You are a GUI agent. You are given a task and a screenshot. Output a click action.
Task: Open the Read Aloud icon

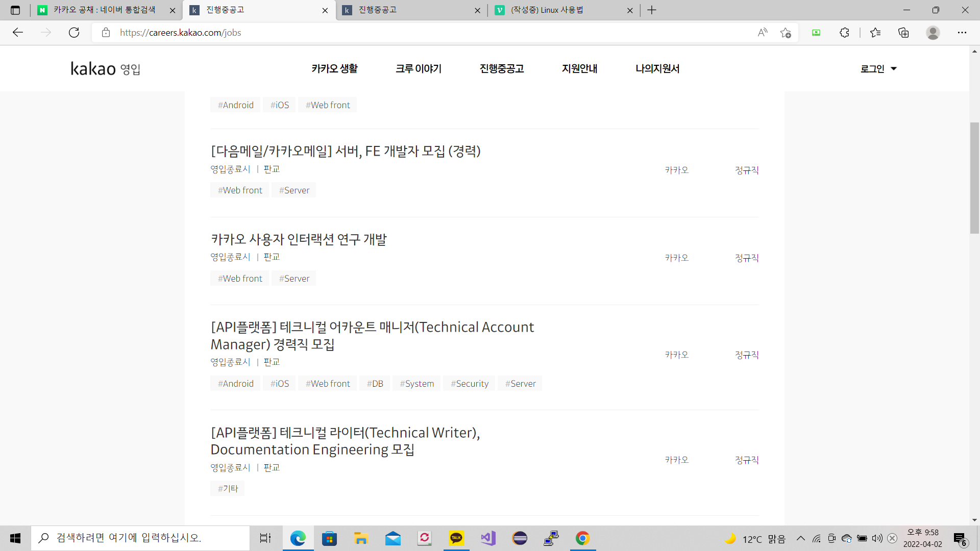(763, 33)
